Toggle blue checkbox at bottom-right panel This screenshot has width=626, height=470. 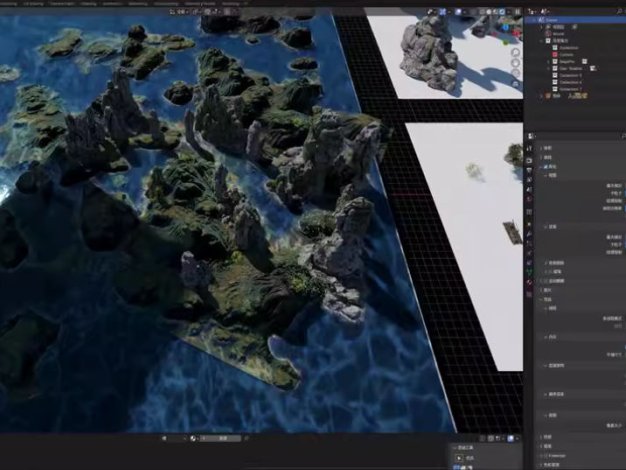(457, 467)
